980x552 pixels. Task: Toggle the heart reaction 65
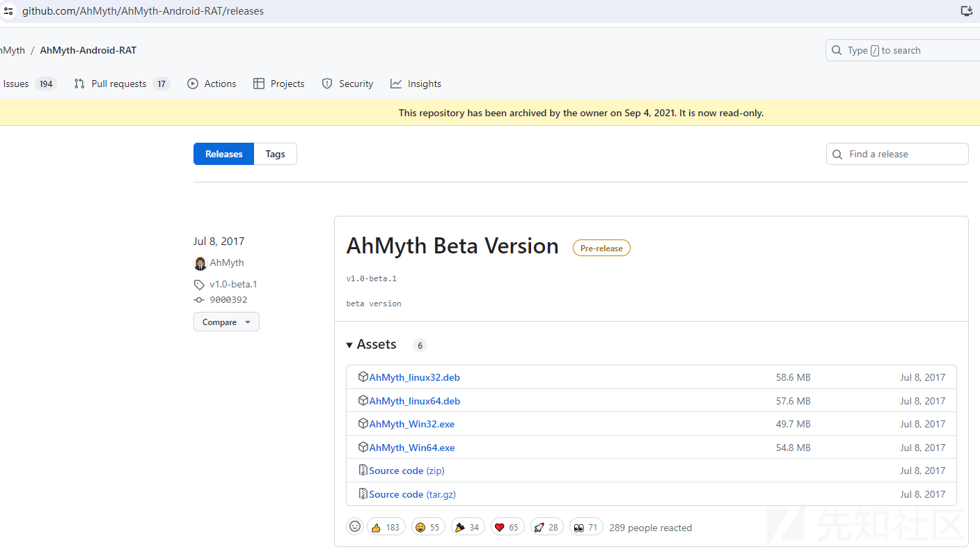[507, 527]
